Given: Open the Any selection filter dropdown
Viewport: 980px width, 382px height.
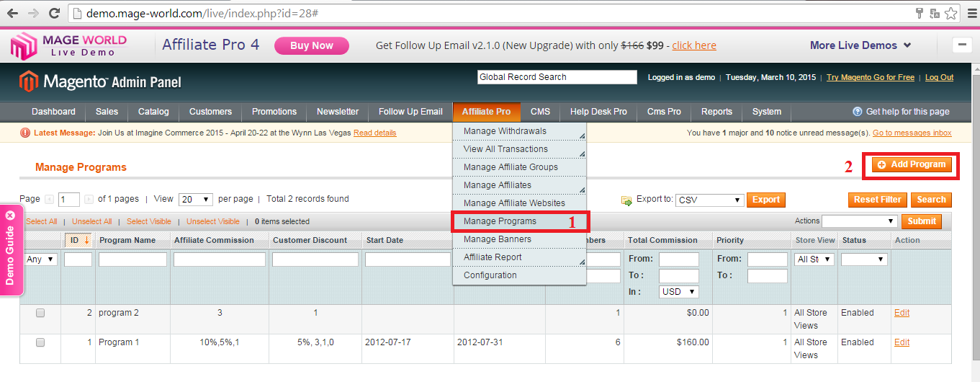Looking at the screenshot, I should click(x=41, y=259).
